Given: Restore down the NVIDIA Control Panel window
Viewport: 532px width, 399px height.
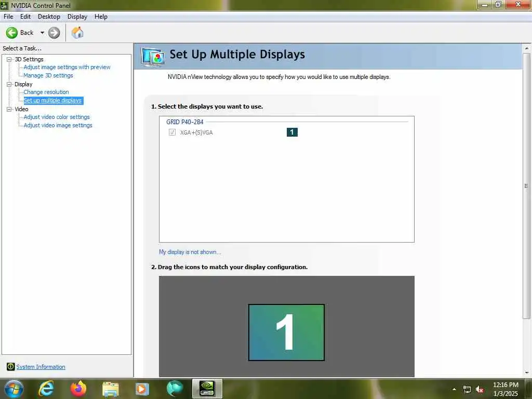Looking at the screenshot, I should pos(498,5).
